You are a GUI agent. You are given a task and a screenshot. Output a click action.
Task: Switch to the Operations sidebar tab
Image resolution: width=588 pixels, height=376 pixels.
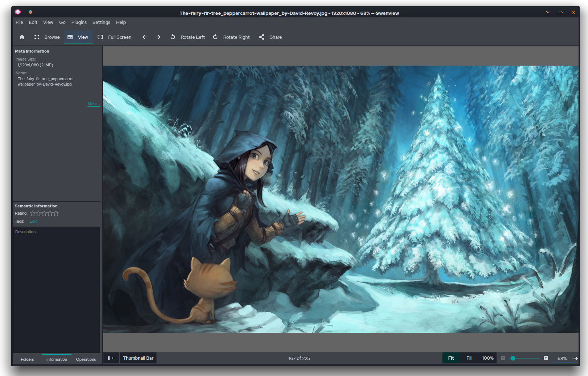[x=86, y=359]
